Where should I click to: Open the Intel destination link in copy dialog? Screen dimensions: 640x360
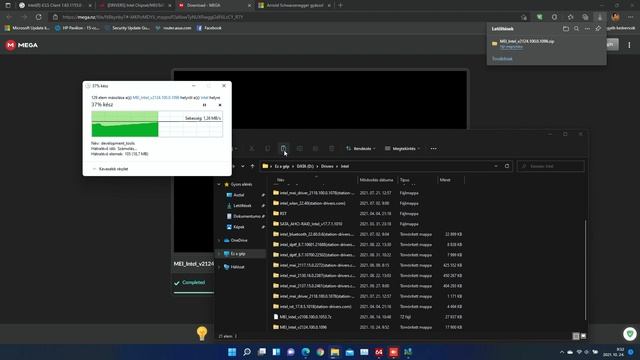[x=204, y=98]
